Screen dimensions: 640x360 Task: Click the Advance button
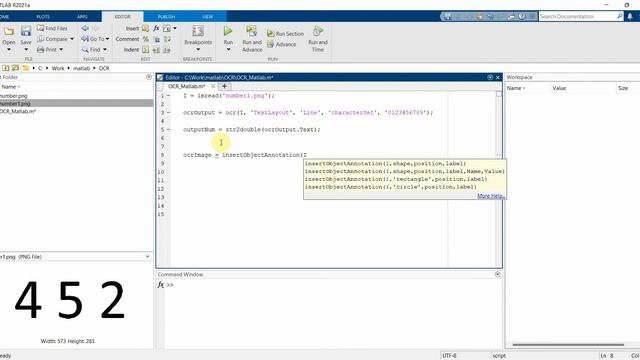[282, 44]
